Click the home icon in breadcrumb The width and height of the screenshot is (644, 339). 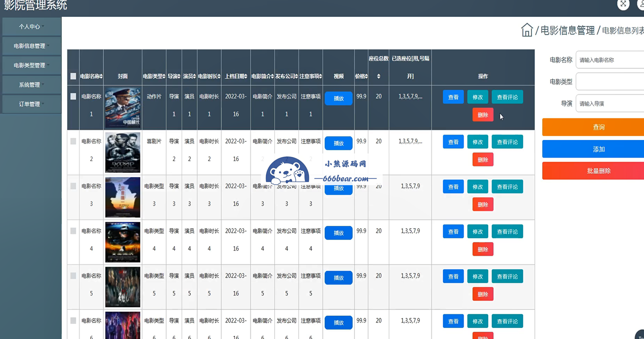pyautogui.click(x=527, y=30)
